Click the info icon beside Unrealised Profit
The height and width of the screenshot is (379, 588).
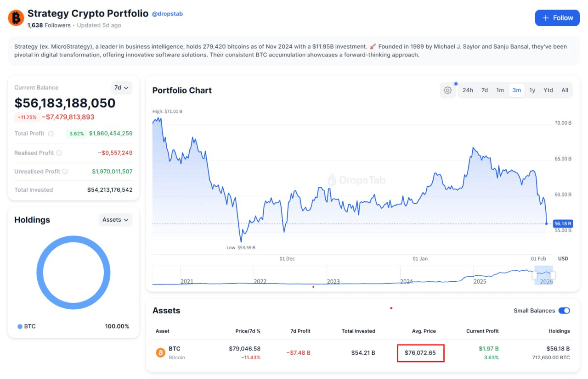click(x=65, y=172)
